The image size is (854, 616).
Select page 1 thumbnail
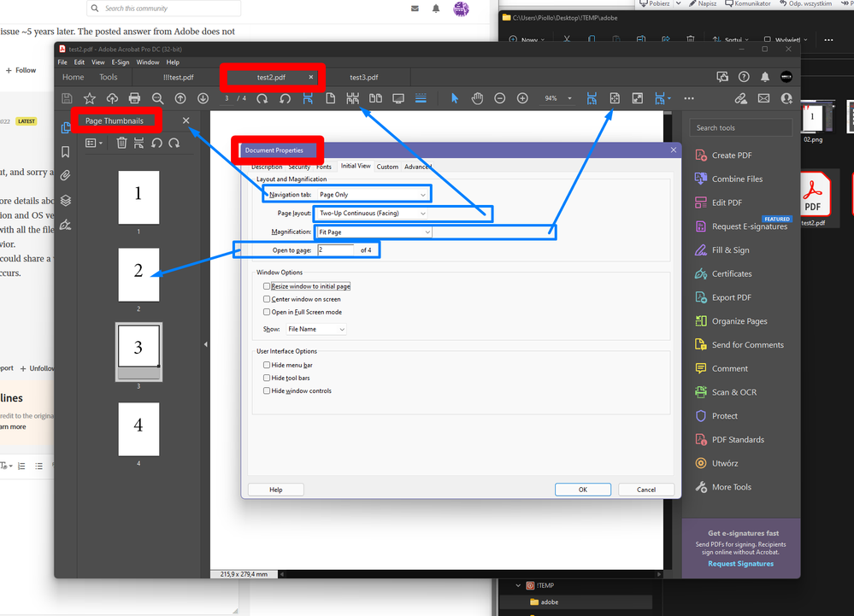coord(138,197)
